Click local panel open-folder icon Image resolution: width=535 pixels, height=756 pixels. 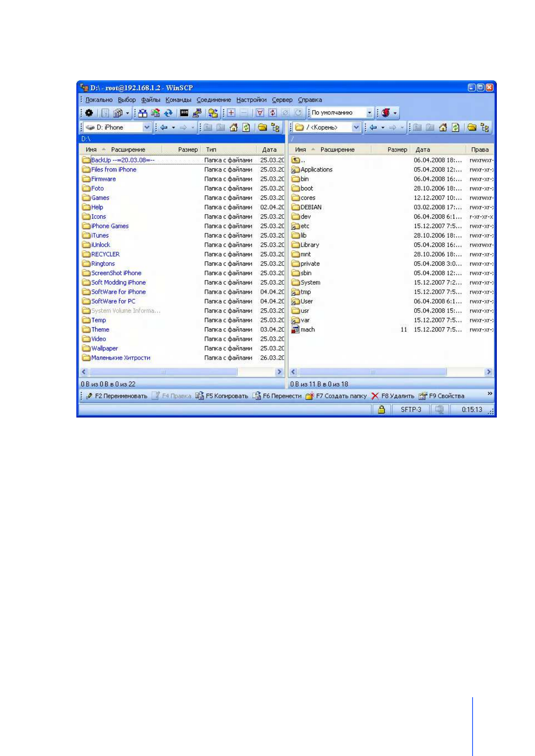(x=262, y=127)
